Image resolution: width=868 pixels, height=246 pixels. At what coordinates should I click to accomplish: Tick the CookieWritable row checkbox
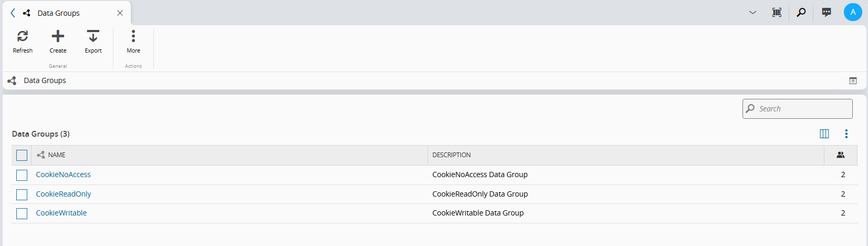(22, 213)
